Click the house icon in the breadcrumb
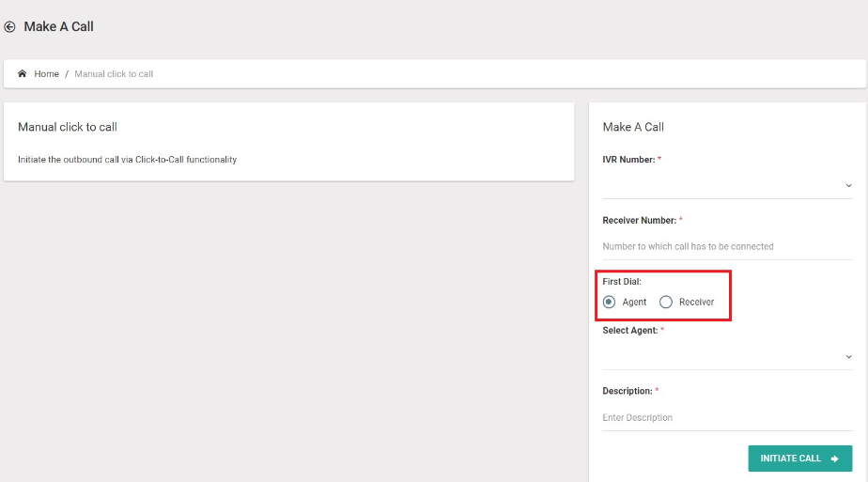The height and width of the screenshot is (482, 868). (x=23, y=73)
